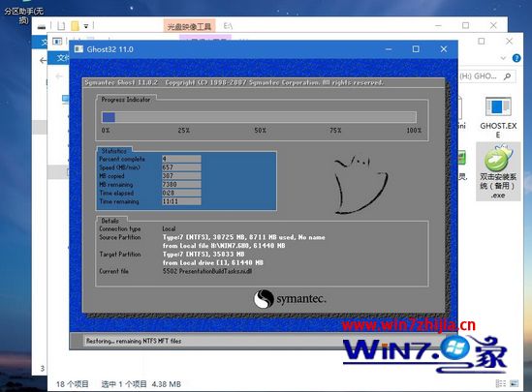Click the Time remaining value 11:11

[x=181, y=201]
